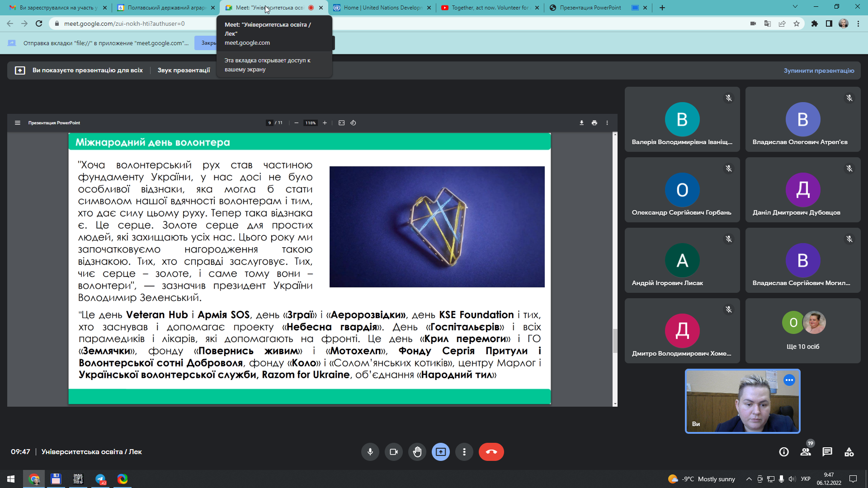
Task: Leave the call with red hang-up button
Action: pyautogui.click(x=491, y=452)
